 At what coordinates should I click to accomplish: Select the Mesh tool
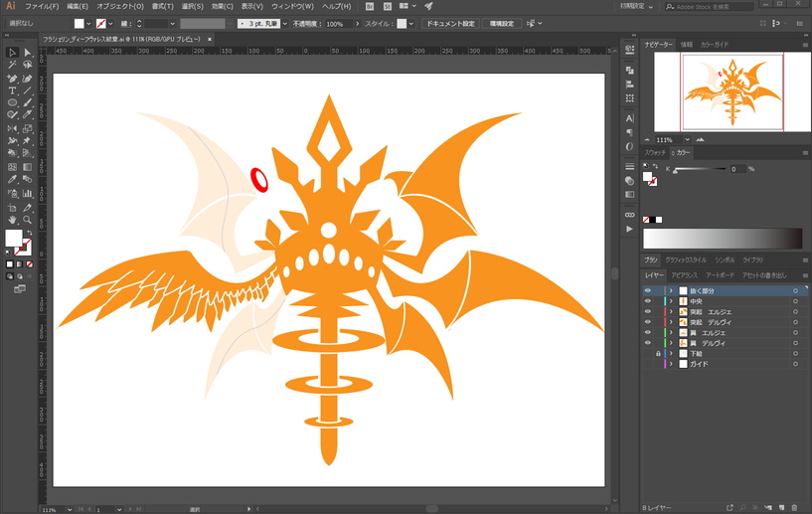coord(13,167)
